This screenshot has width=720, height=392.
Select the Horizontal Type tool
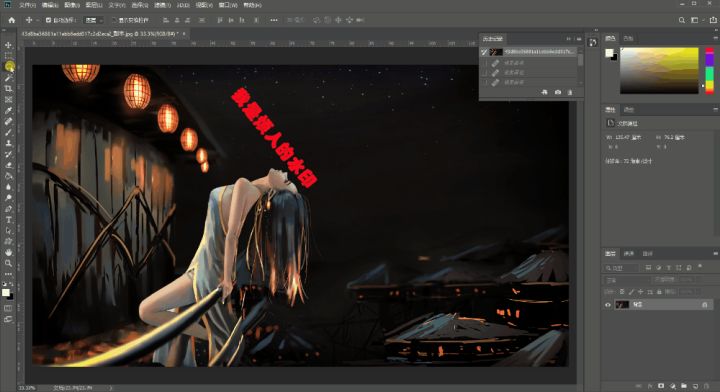(x=8, y=219)
